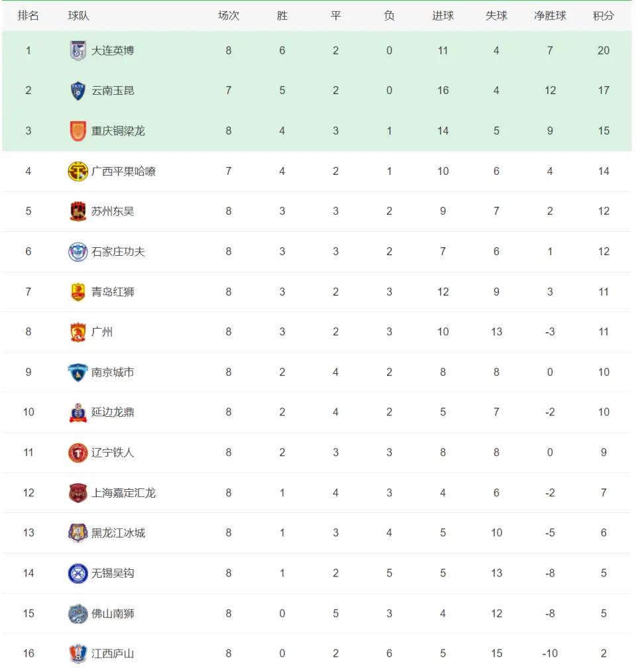Click the 大连英博 team logo
Image resolution: width=636 pixels, height=672 pixels.
[78, 50]
